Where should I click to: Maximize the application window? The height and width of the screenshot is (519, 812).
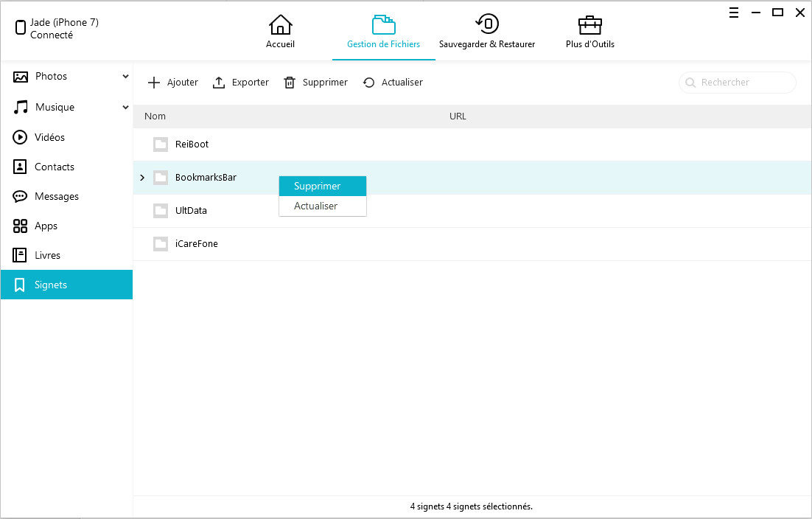778,13
